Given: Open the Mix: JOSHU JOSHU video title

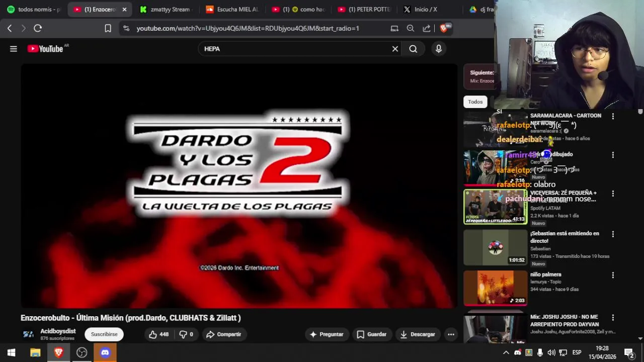Looking at the screenshot, I should 564,320.
